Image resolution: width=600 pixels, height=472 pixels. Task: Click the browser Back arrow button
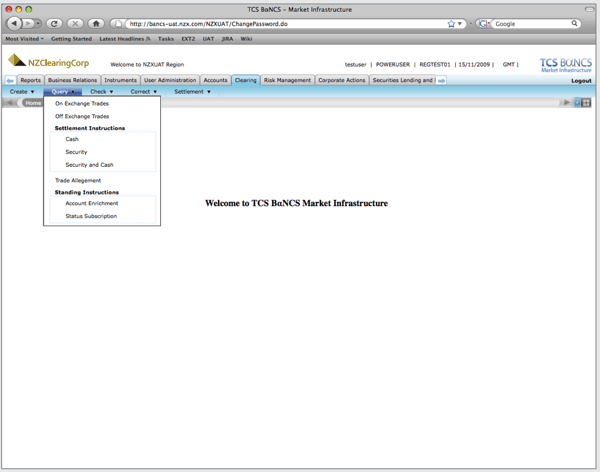click(14, 23)
